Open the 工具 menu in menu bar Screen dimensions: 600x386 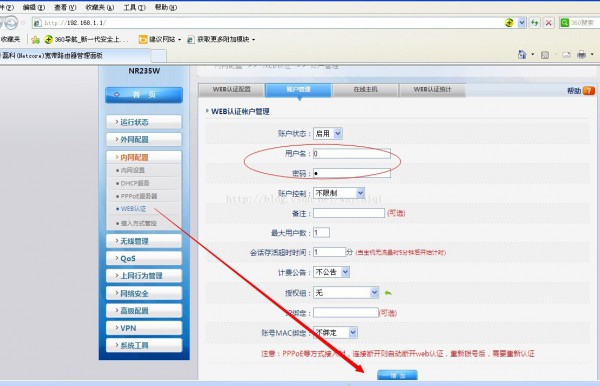(x=134, y=7)
